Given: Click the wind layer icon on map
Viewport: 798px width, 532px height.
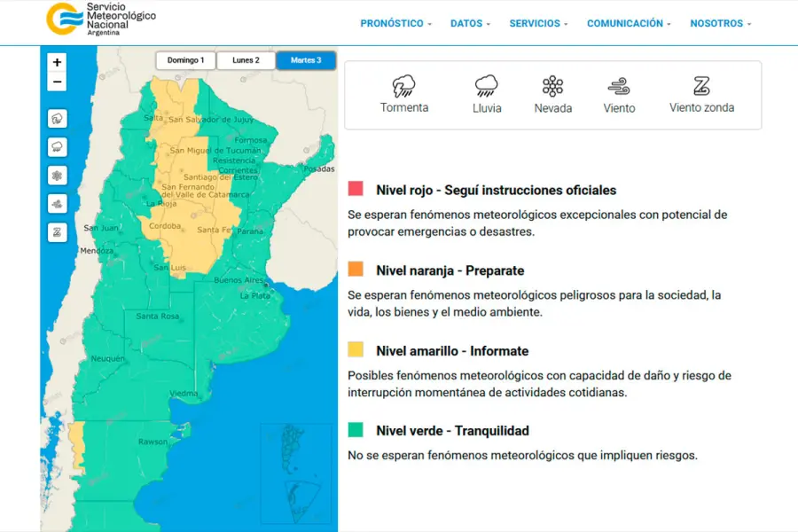Looking at the screenshot, I should [58, 204].
